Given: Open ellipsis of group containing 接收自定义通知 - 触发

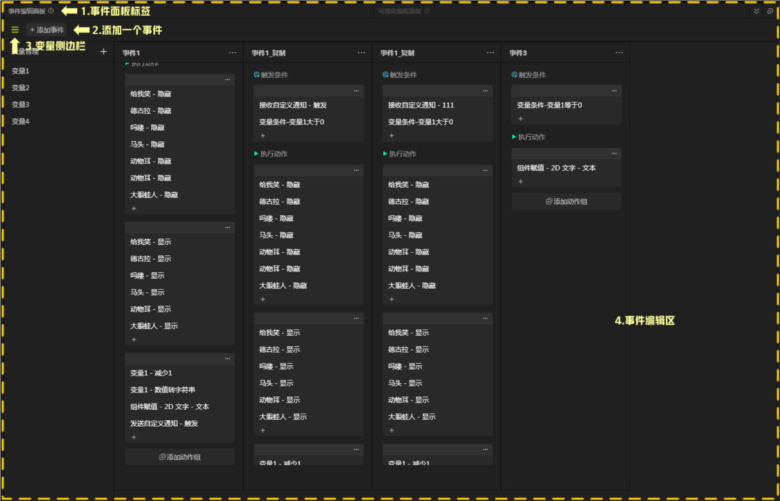Looking at the screenshot, I should click(x=356, y=91).
